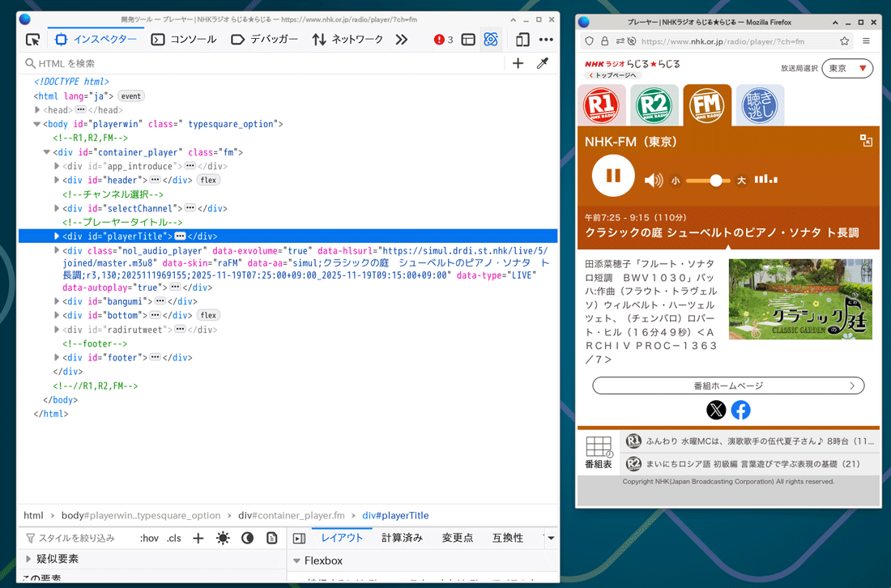Pick a page color with the eyedropper
The height and width of the screenshot is (588, 891).
point(543,63)
